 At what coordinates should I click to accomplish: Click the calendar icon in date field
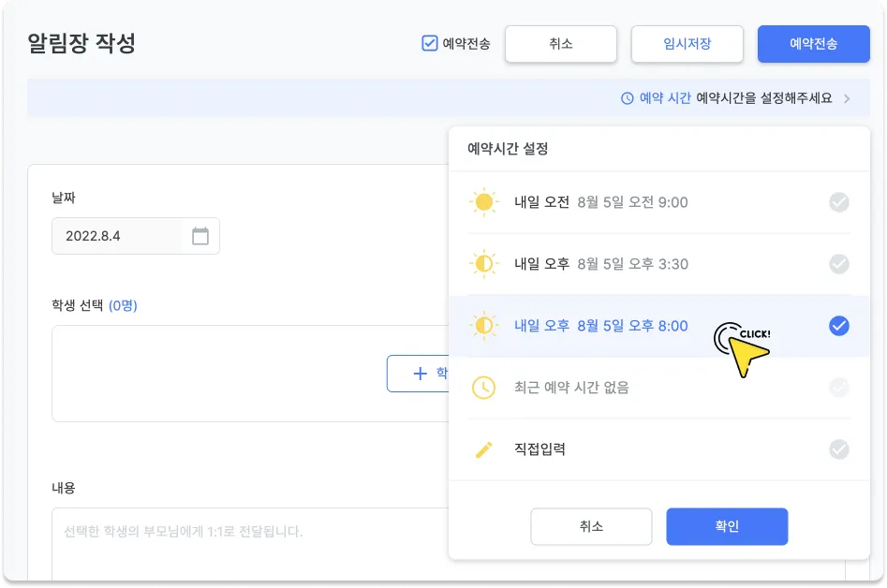pyautogui.click(x=200, y=236)
